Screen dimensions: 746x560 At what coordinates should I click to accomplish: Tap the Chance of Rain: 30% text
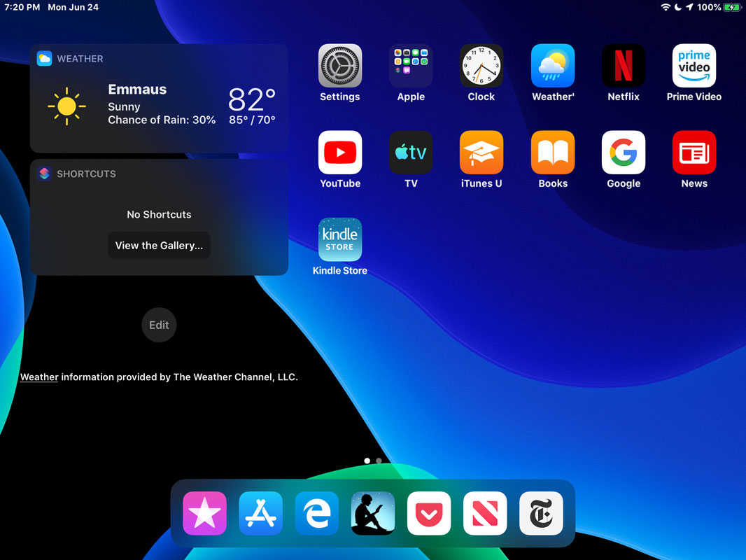[x=162, y=120]
